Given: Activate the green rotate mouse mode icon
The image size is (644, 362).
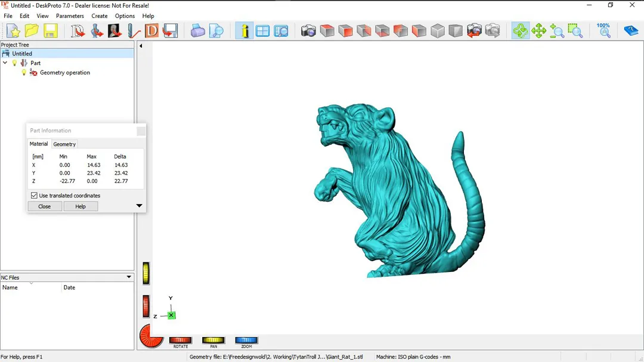Looking at the screenshot, I should point(521,31).
